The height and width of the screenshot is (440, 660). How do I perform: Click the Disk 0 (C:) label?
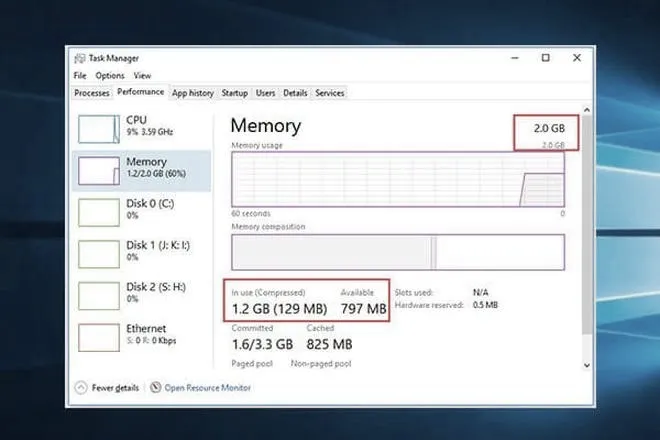150,203
